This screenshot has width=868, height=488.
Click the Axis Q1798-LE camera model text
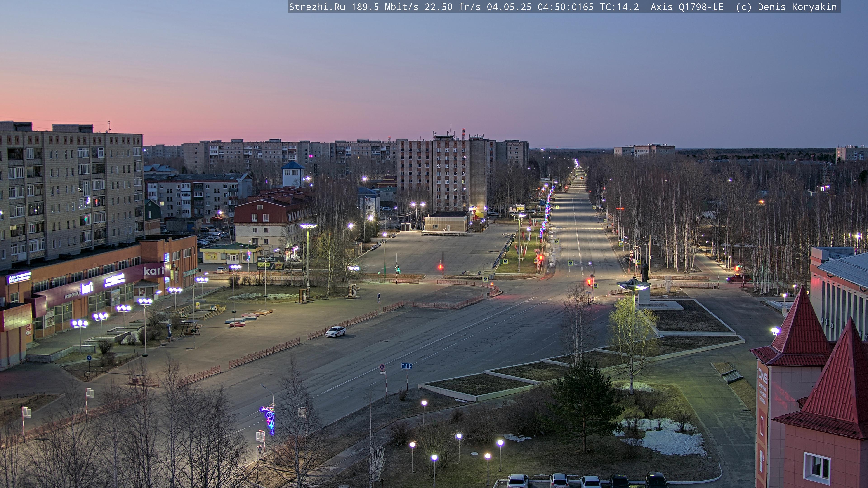pyautogui.click(x=687, y=7)
